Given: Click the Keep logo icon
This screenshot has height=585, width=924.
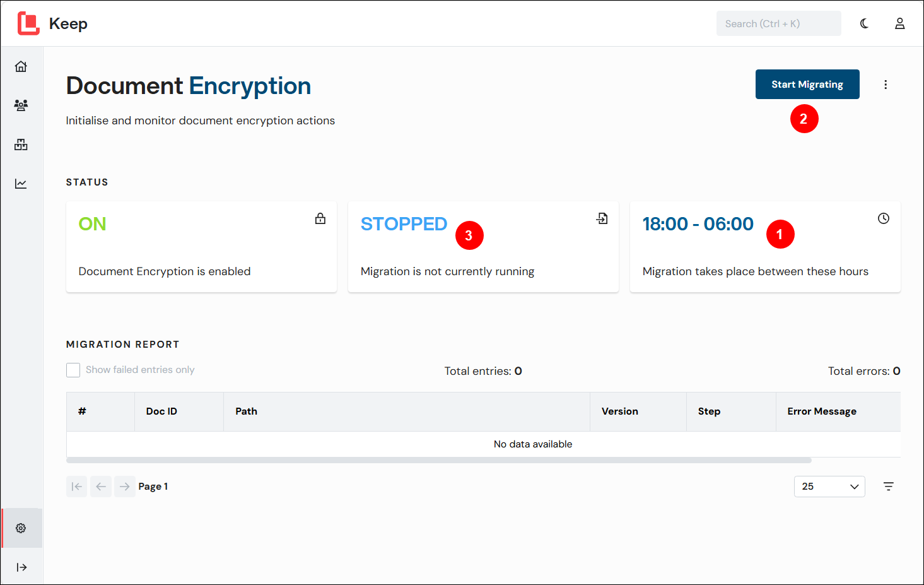Looking at the screenshot, I should point(28,23).
